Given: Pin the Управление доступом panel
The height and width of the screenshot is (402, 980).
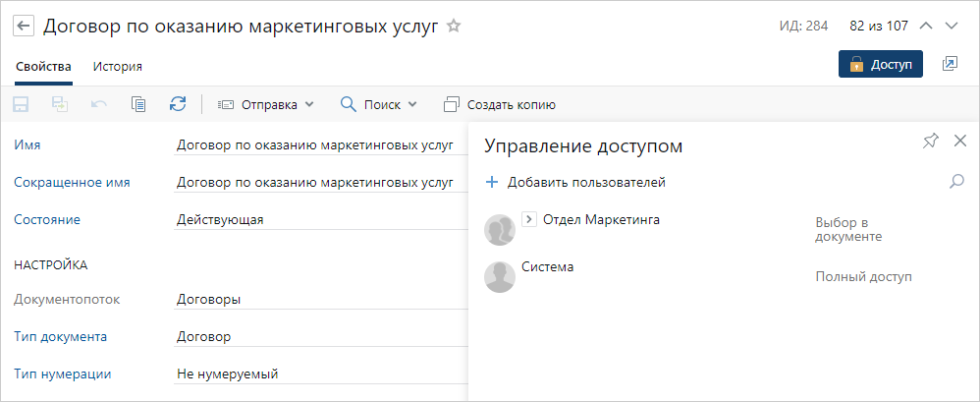Looking at the screenshot, I should coord(930,142).
